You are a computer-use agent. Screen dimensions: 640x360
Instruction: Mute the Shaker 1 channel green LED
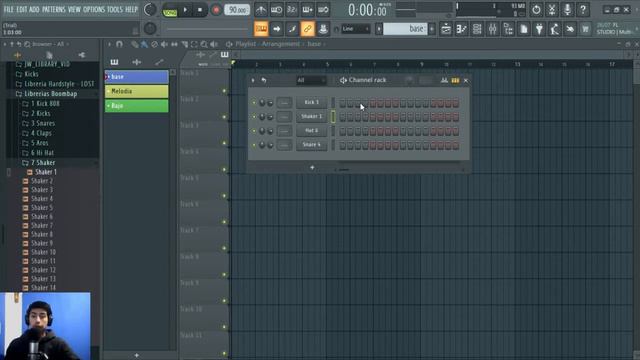click(x=254, y=117)
